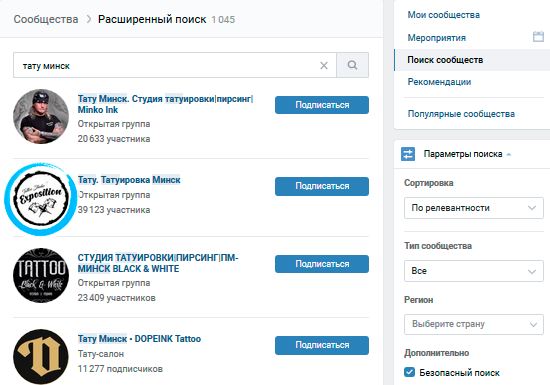Toggle Безопасный поиск checkbox
This screenshot has width=550, height=385.
(409, 372)
